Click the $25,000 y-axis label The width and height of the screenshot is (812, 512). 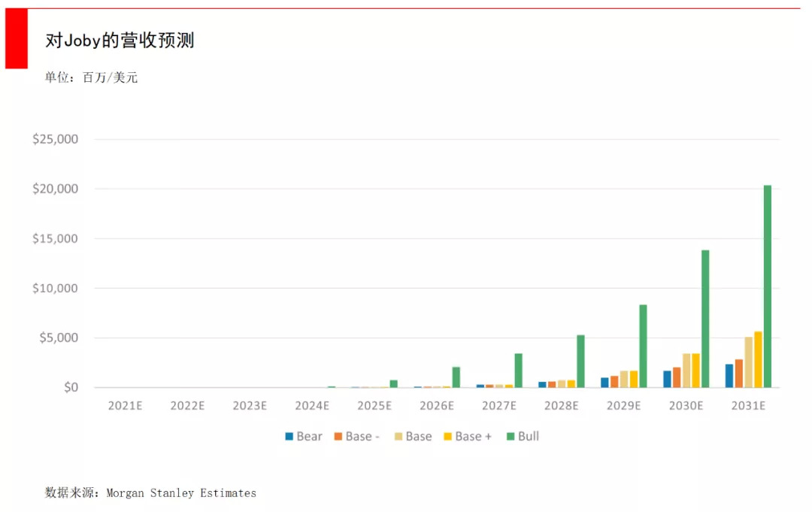click(55, 139)
